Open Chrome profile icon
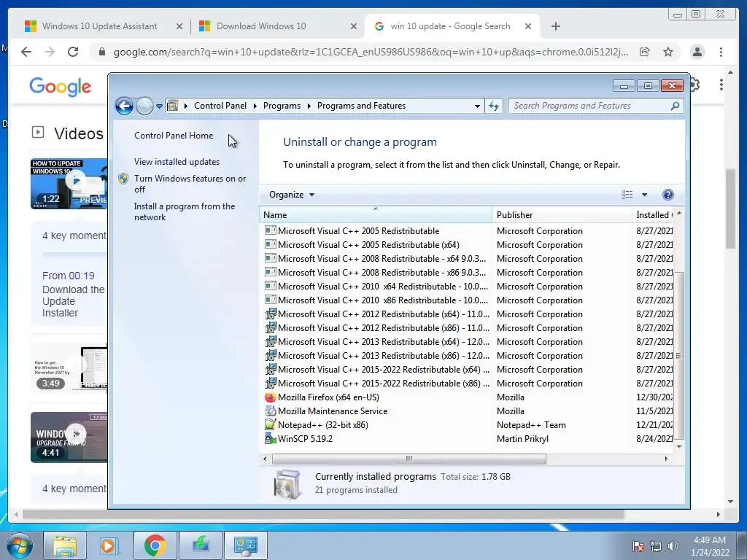The width and height of the screenshot is (747, 560). pyautogui.click(x=697, y=52)
